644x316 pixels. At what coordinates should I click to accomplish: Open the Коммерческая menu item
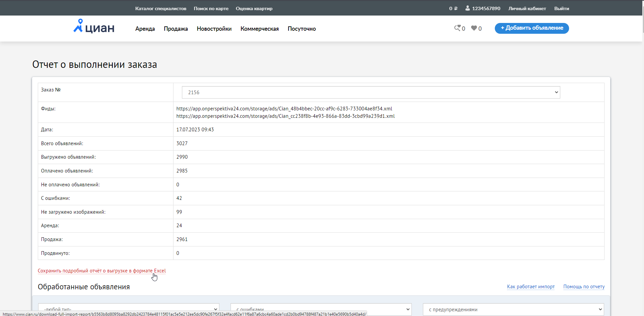click(260, 29)
